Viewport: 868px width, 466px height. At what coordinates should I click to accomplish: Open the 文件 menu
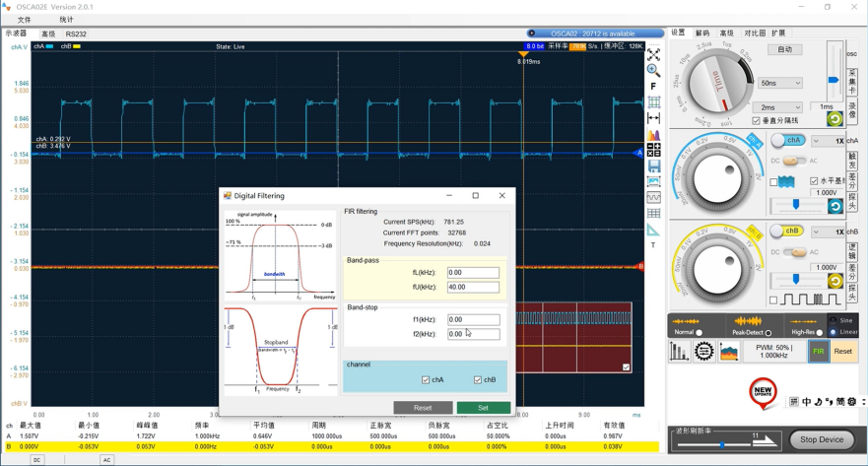(25, 20)
